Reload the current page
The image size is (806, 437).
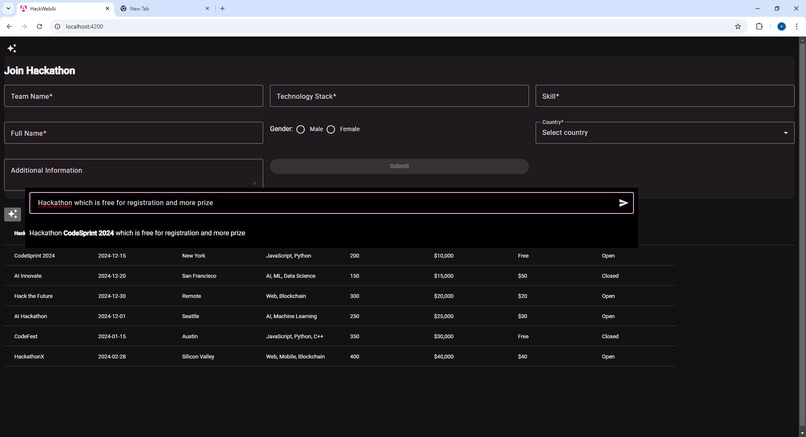(39, 26)
